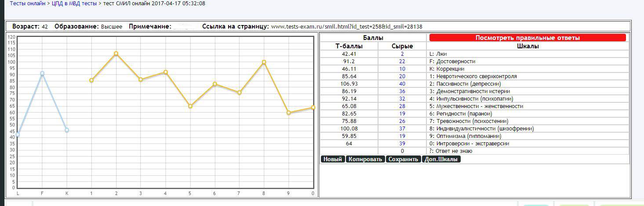The width and height of the screenshot is (644, 206).
Task: Click raw score 40 for depression scale
Action: click(x=402, y=84)
